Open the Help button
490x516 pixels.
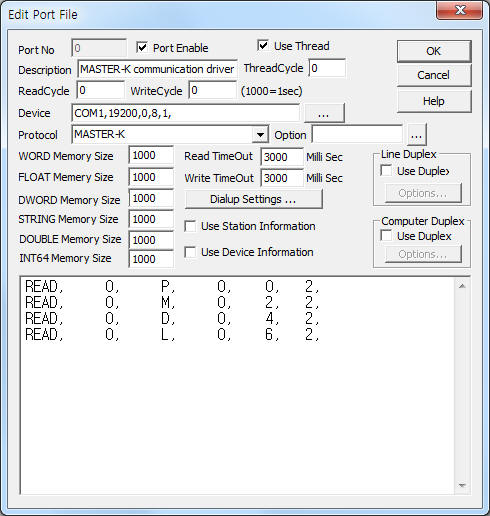click(434, 101)
